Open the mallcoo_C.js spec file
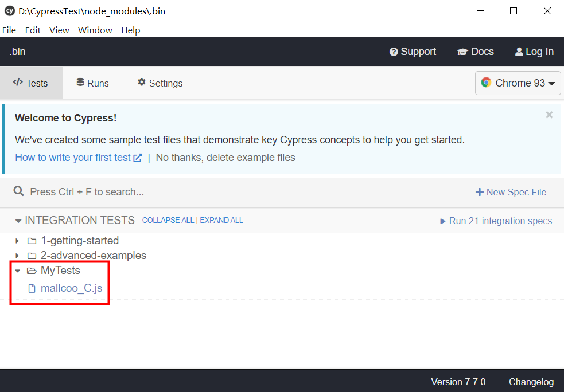 pos(72,288)
